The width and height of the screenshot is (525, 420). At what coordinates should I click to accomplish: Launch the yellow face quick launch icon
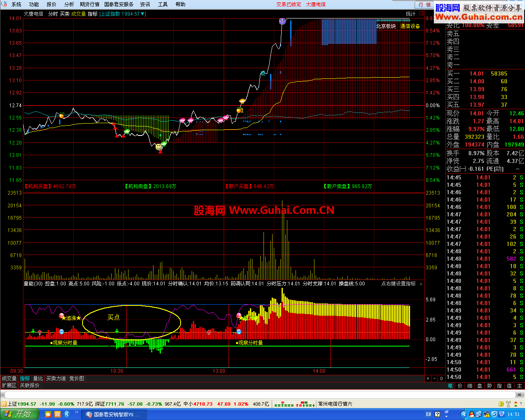[48, 414]
